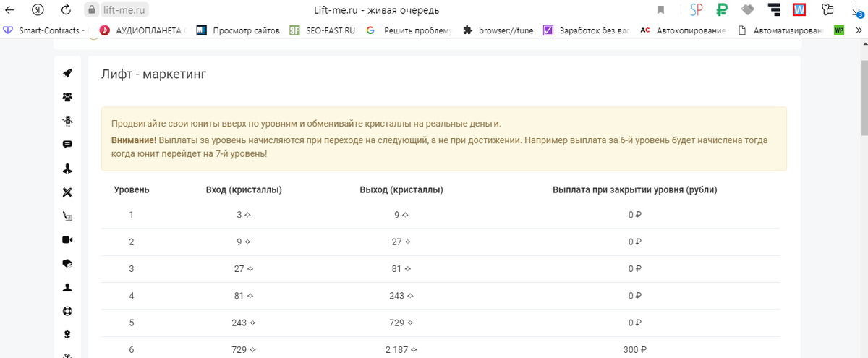Click the rocket icon in the sidebar
Viewport: 868px width, 358px height.
tap(67, 73)
